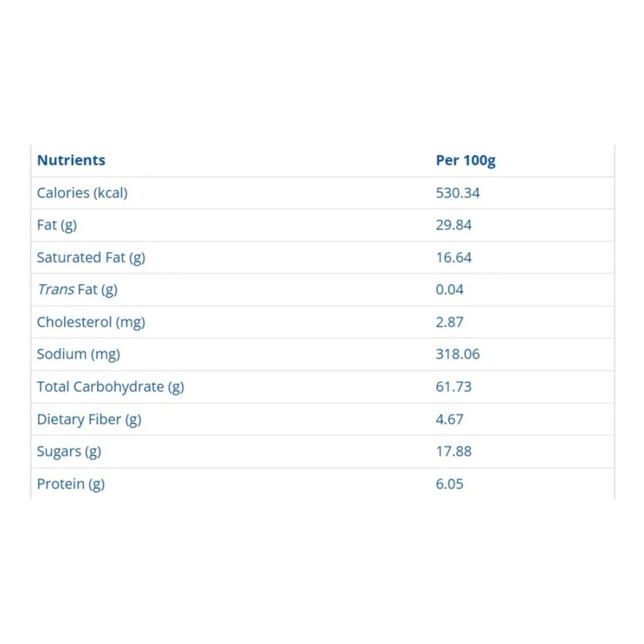Click the 0.04 trans fat value
The width and height of the screenshot is (644, 644).
(449, 290)
